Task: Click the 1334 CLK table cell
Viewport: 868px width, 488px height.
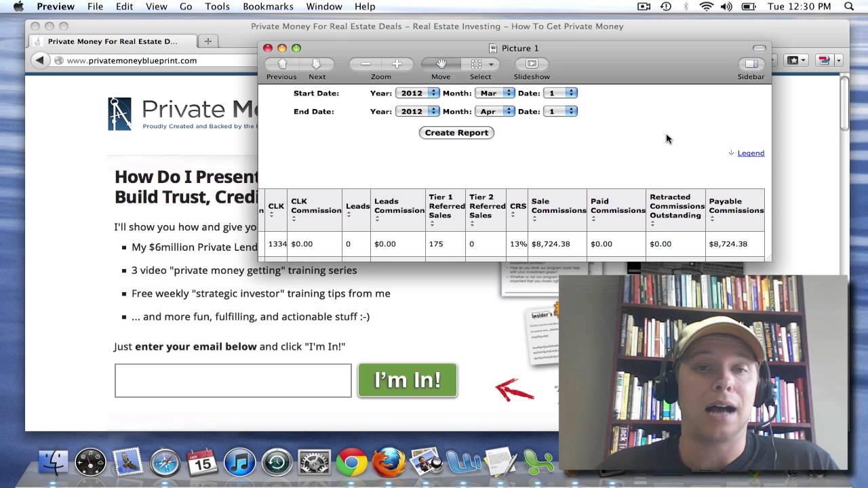Action: [277, 244]
